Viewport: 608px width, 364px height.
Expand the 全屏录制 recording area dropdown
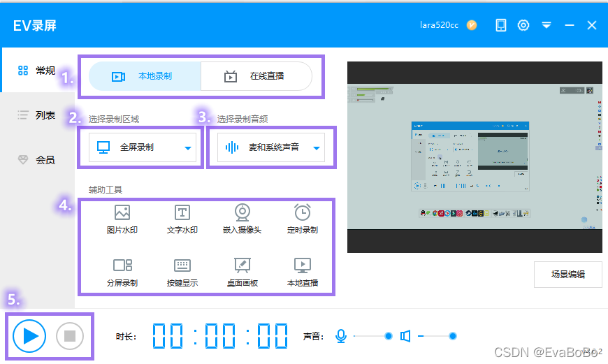143,147
